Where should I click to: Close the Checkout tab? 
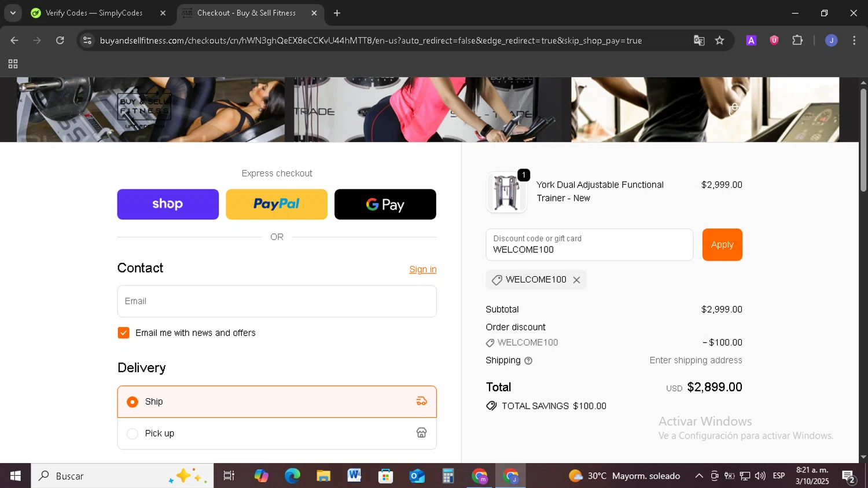[314, 13]
